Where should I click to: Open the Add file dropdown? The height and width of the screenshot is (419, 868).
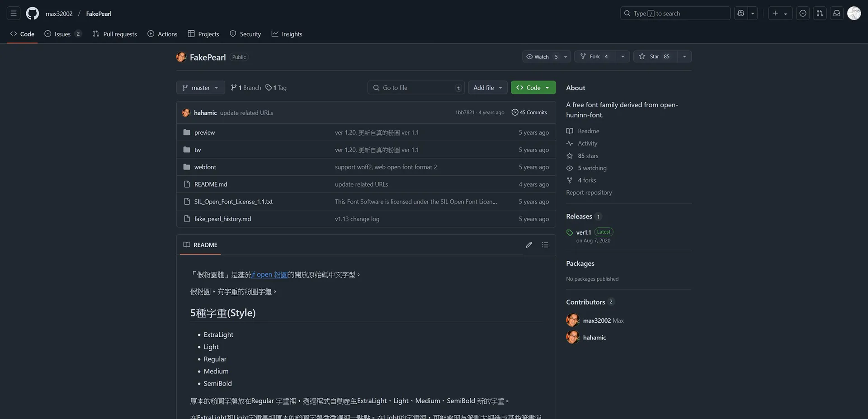(x=488, y=88)
